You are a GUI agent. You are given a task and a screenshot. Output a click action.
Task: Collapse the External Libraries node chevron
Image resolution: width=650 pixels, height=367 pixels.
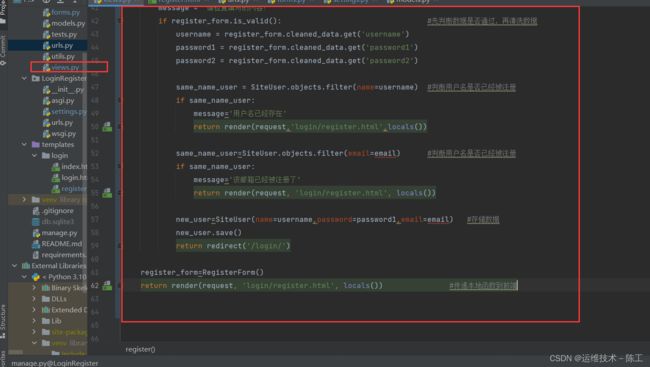pyautogui.click(x=15, y=265)
